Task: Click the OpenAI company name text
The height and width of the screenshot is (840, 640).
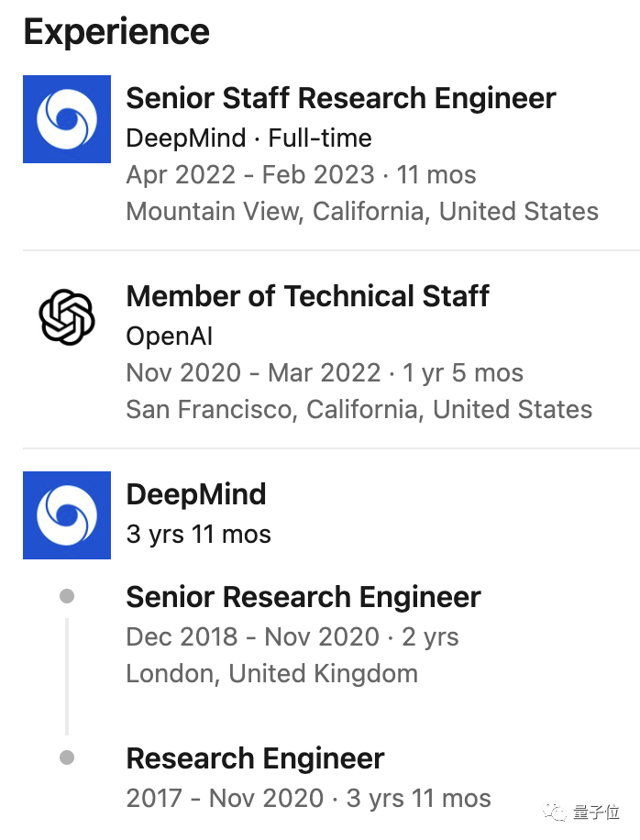Action: point(170,337)
